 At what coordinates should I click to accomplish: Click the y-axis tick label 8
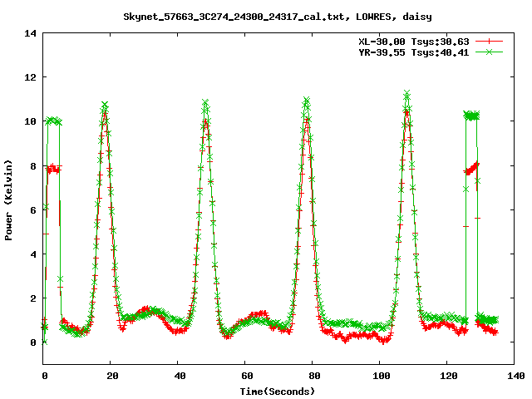pyautogui.click(x=33, y=166)
